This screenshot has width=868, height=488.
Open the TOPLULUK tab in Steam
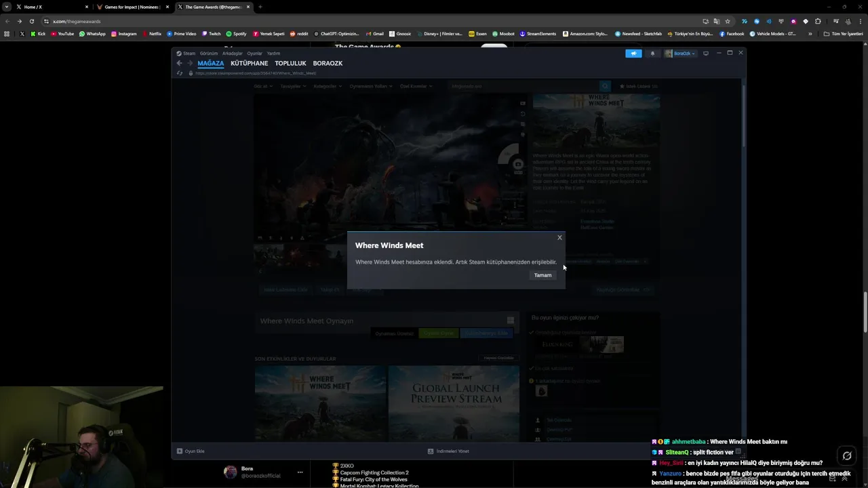[x=290, y=63]
